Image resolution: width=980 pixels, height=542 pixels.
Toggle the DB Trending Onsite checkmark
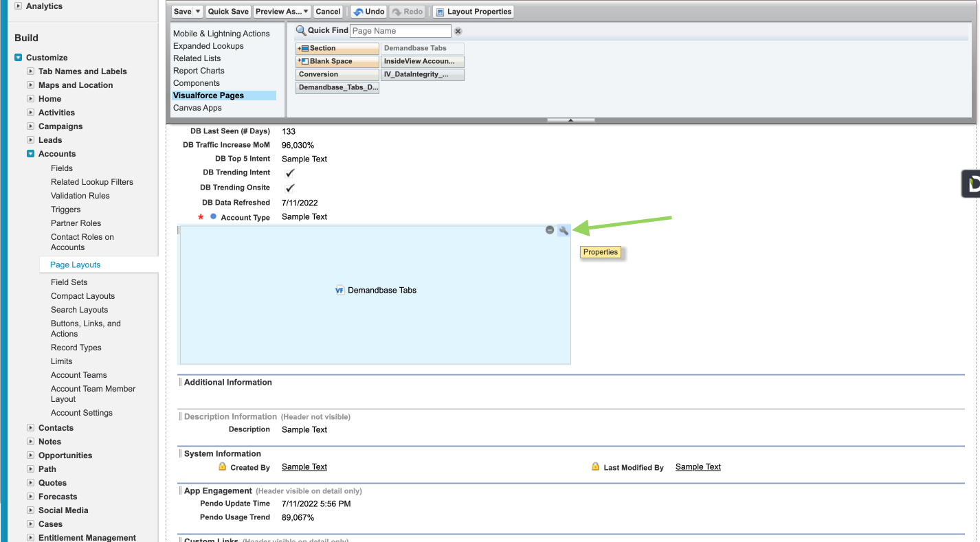pyautogui.click(x=289, y=188)
